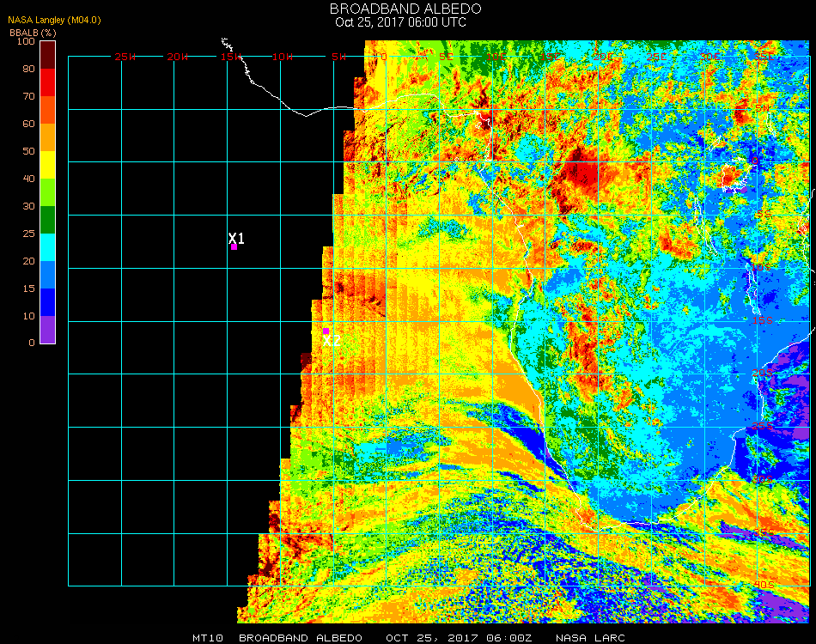Image resolution: width=816 pixels, height=644 pixels.
Task: Click the legend value '20'
Action: [x=28, y=261]
